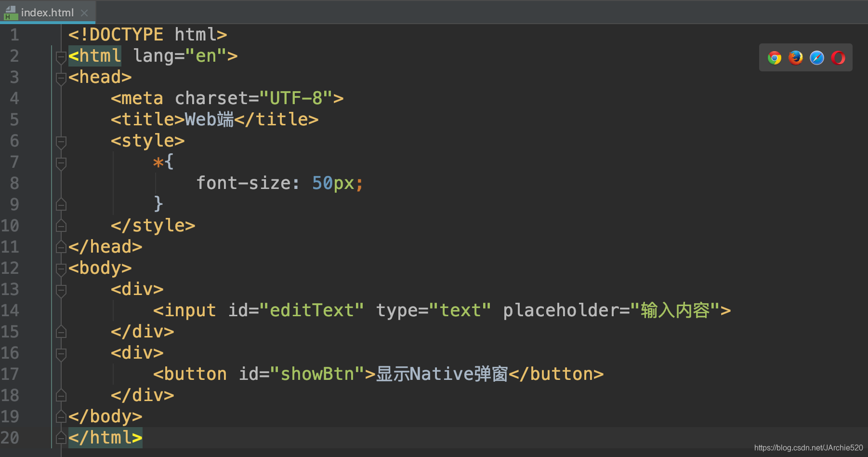Image resolution: width=868 pixels, height=457 pixels.
Task: Click the placeholder value 输入内容
Action: tap(675, 310)
